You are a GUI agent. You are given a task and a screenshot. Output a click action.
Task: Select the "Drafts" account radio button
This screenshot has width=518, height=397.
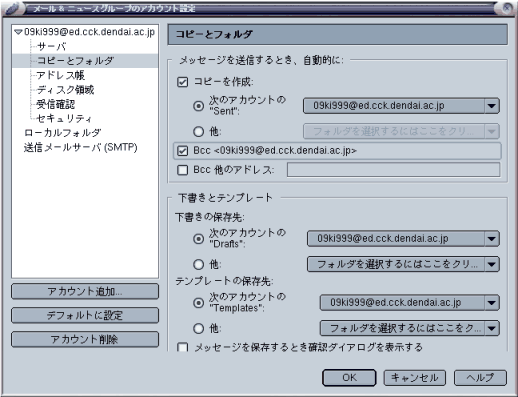[x=199, y=239]
